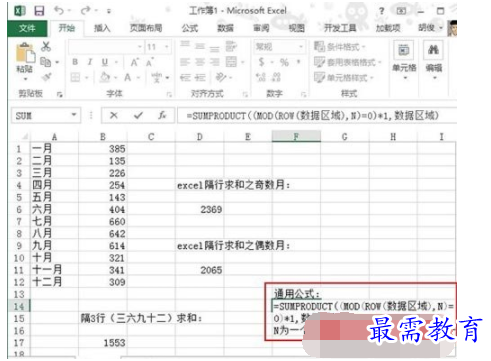Select column F header
The width and height of the screenshot is (491, 361).
coord(296,137)
